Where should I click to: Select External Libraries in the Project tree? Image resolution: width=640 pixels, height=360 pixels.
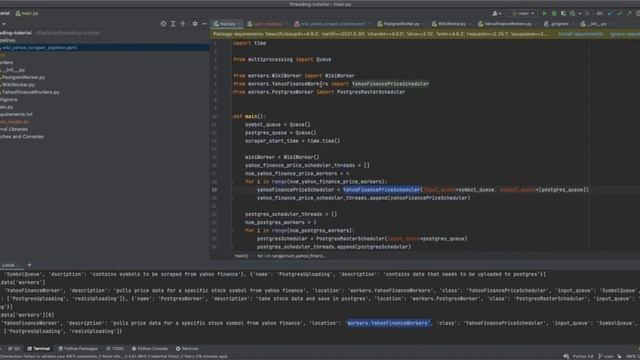14,129
